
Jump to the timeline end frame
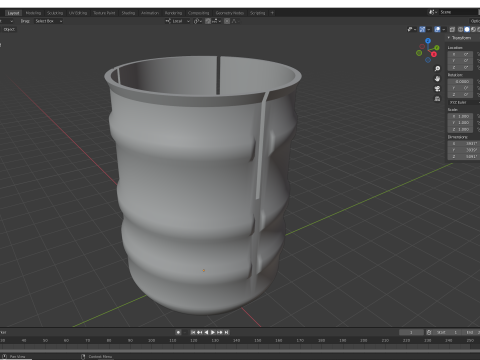click(226, 332)
